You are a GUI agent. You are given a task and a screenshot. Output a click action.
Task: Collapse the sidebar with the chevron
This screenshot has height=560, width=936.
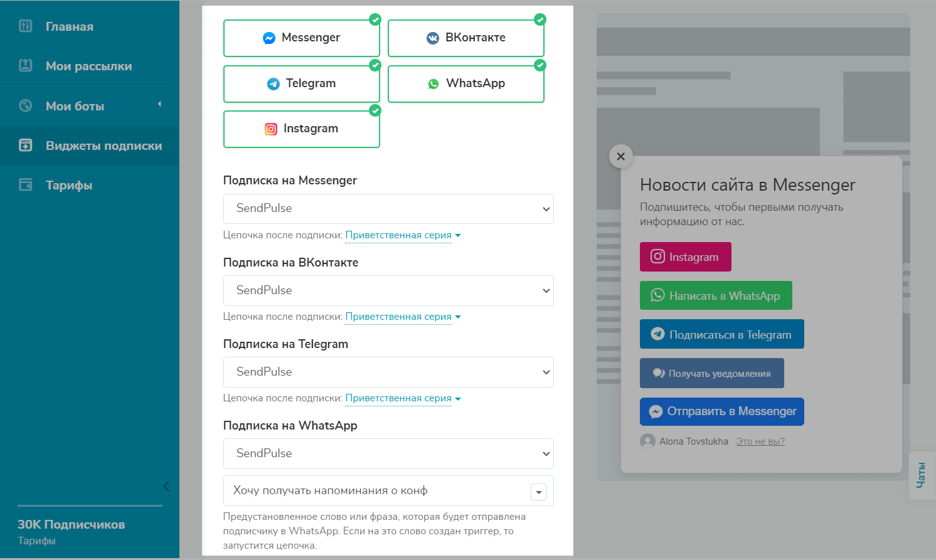(166, 486)
